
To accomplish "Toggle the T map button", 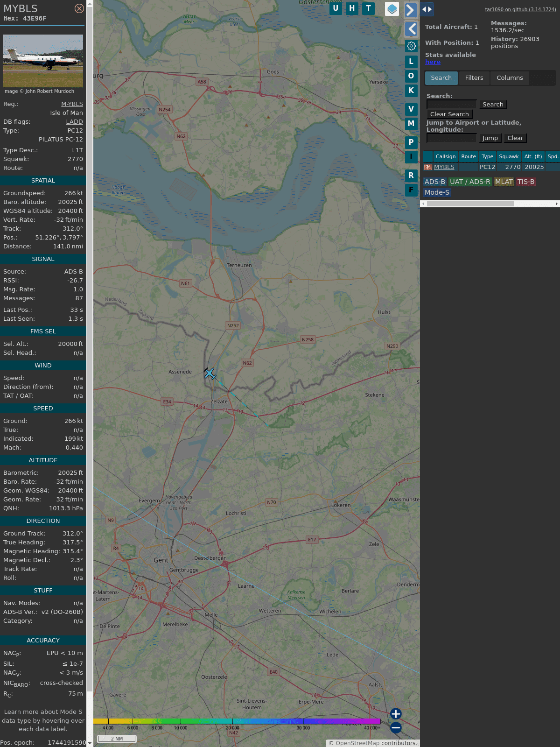I will pyautogui.click(x=369, y=8).
